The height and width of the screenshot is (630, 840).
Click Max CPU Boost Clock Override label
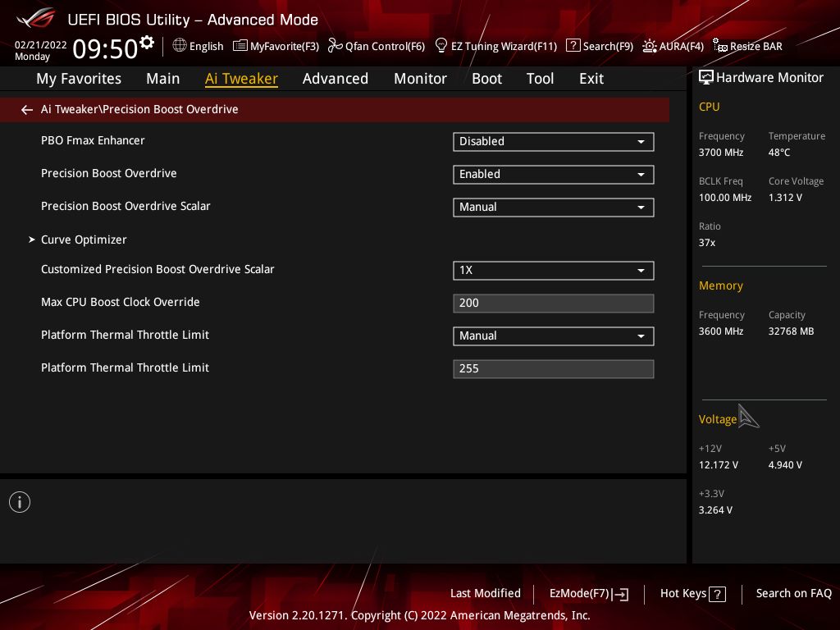120,302
